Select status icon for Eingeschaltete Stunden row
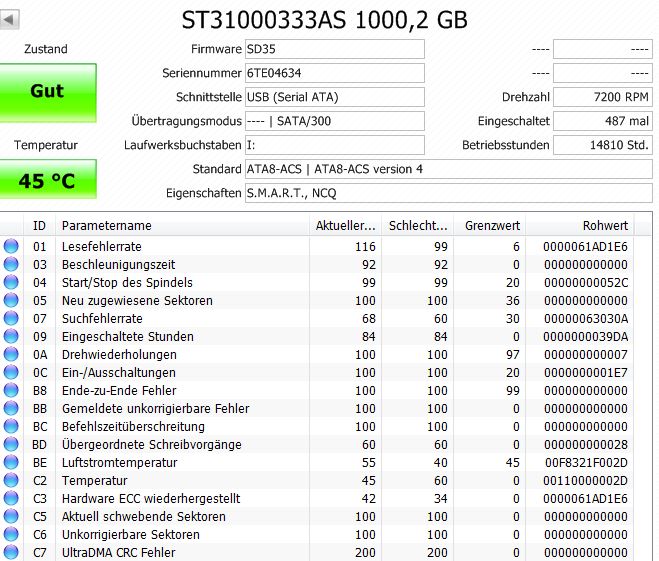This screenshot has height=561, width=659. pos(11,337)
